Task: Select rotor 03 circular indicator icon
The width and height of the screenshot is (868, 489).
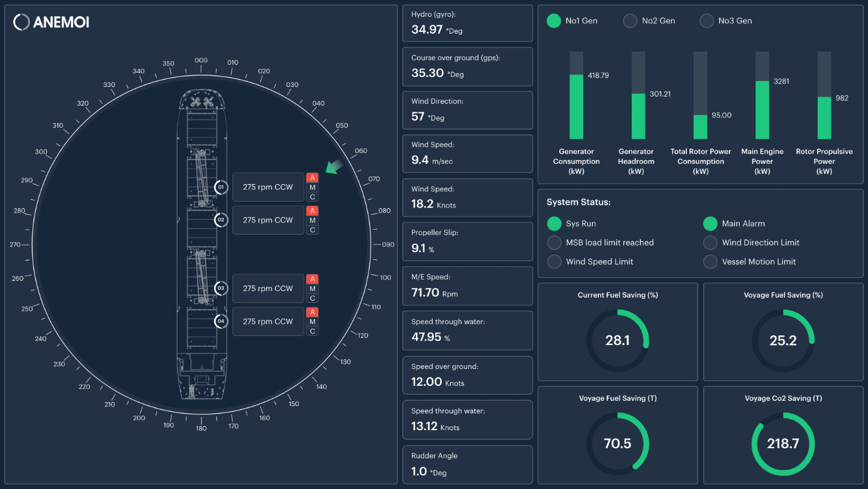Action: coord(221,289)
